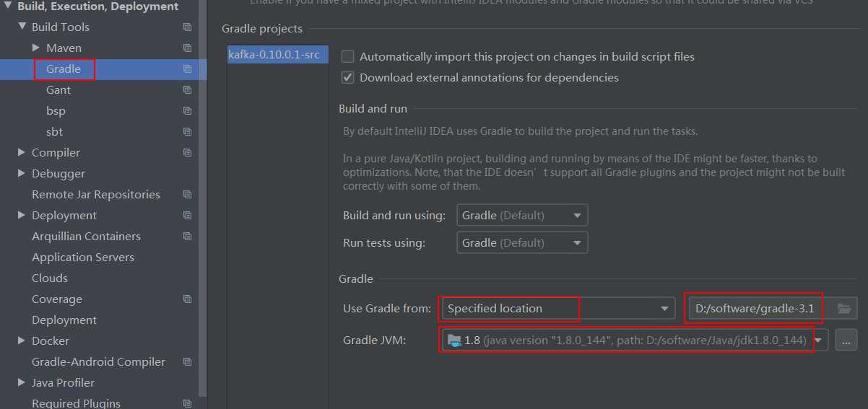Click project-level icon beside bsp

pos(187,111)
